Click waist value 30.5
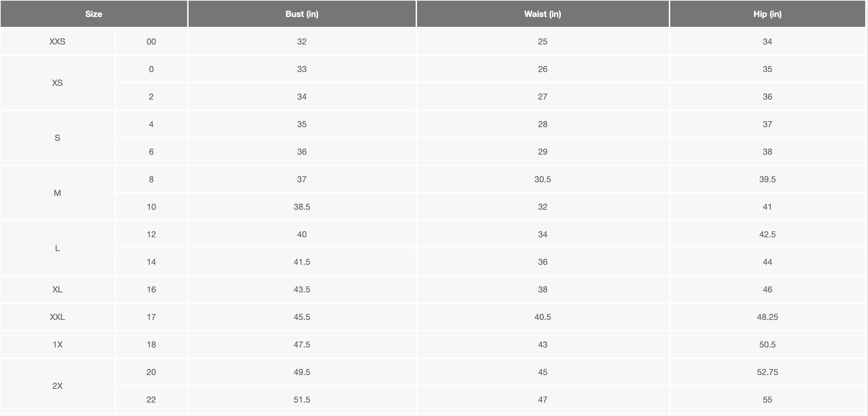Screen dimensions: 868x416 click(x=542, y=179)
